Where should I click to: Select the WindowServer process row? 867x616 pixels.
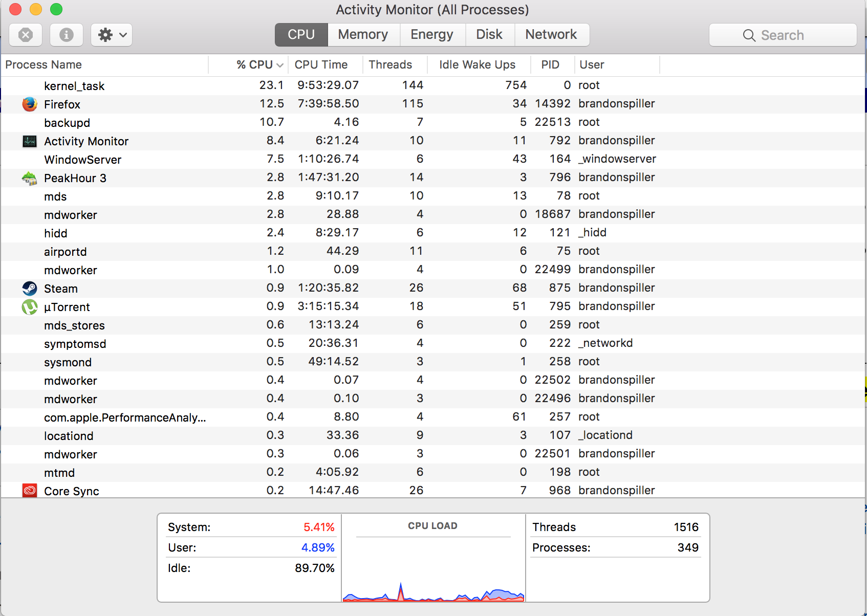pos(433,159)
